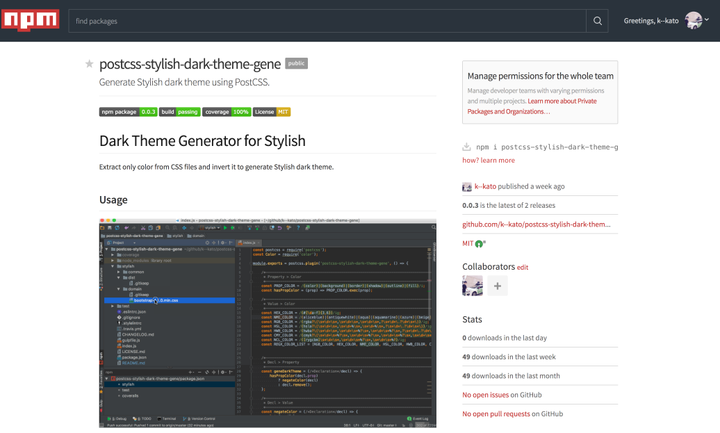The width and height of the screenshot is (720, 433).
Task: Click the add collaborator plus button
Action: click(x=497, y=286)
